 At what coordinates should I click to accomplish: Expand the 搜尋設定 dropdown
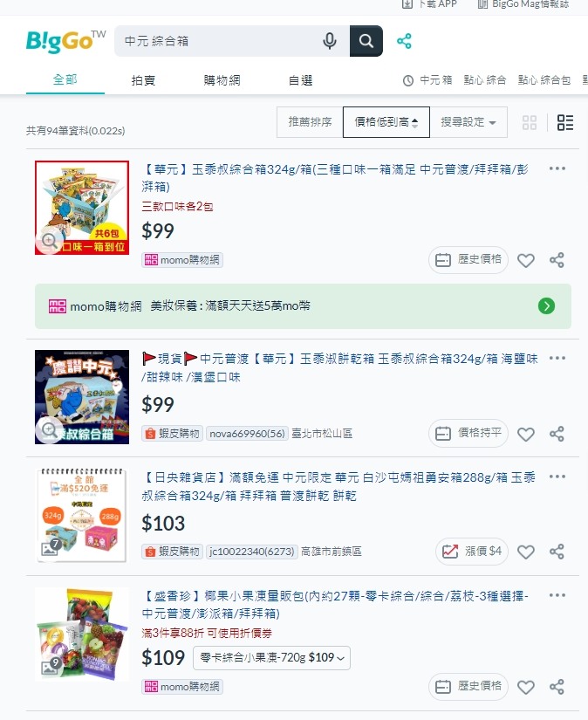pyautogui.click(x=468, y=122)
